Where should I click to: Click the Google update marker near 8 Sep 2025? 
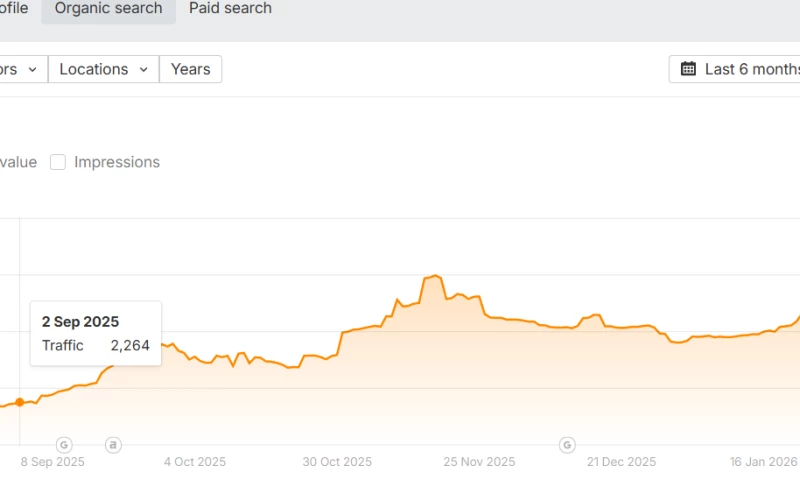(64, 444)
